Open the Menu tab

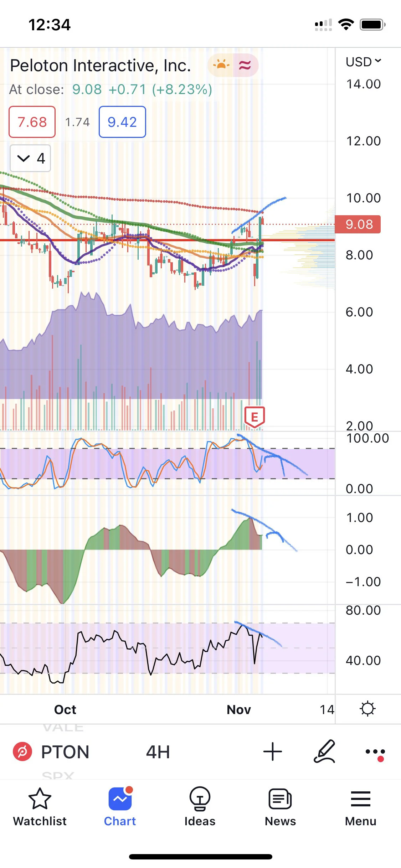[x=360, y=807]
